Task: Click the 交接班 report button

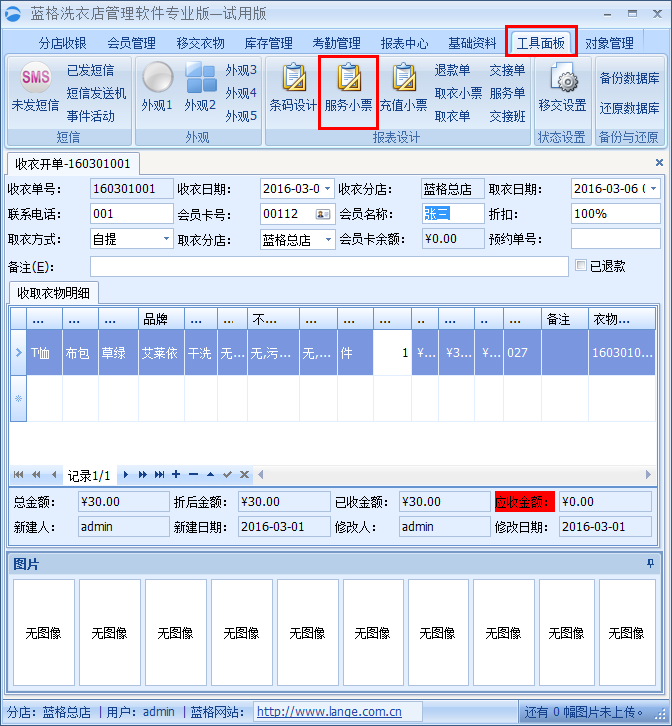Action: [x=508, y=116]
